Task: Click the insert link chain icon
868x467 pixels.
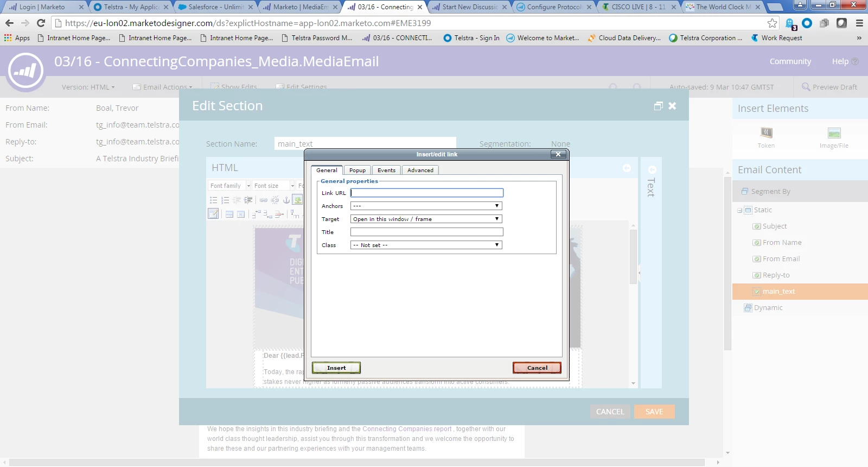Action: tap(264, 200)
